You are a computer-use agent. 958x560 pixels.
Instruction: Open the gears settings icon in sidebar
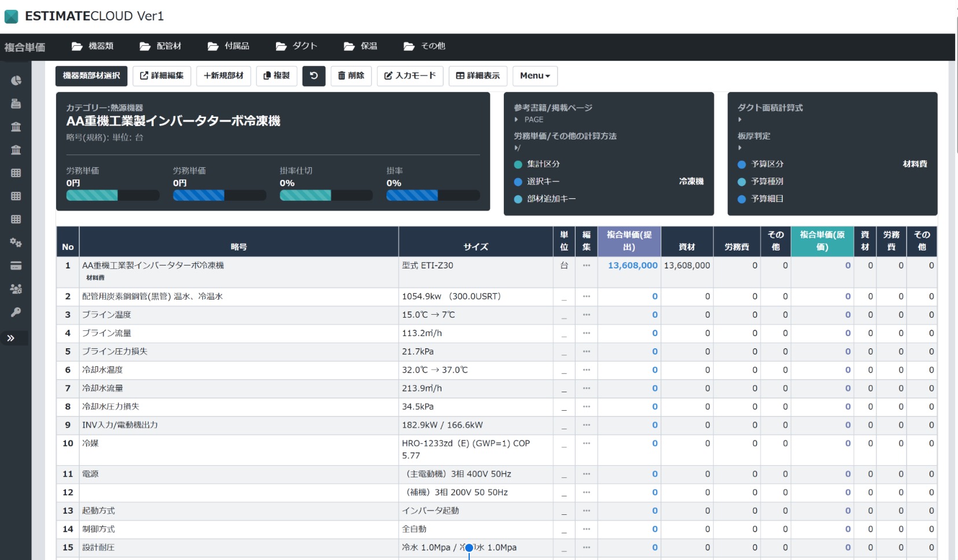point(16,242)
